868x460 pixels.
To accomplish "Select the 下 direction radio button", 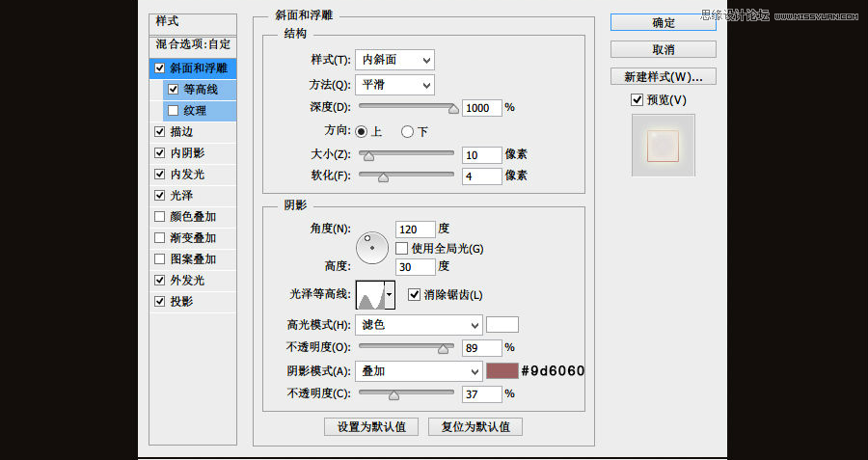I will tap(408, 131).
